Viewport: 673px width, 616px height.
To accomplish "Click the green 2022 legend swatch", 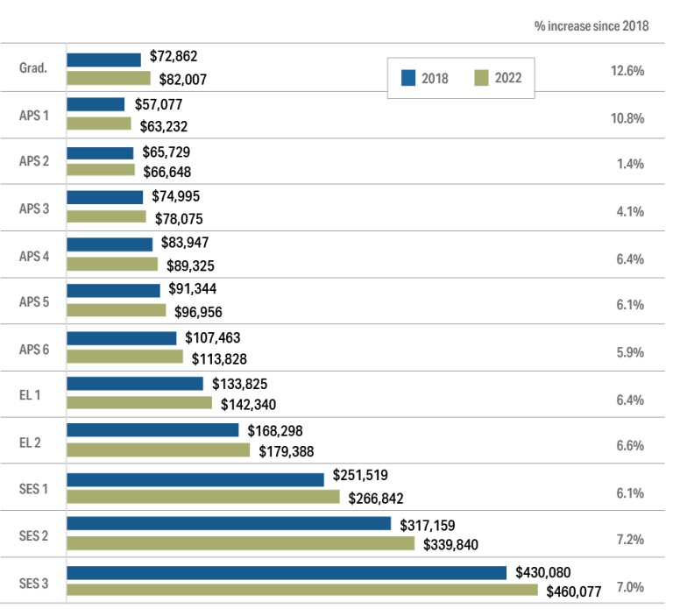I will (x=482, y=78).
